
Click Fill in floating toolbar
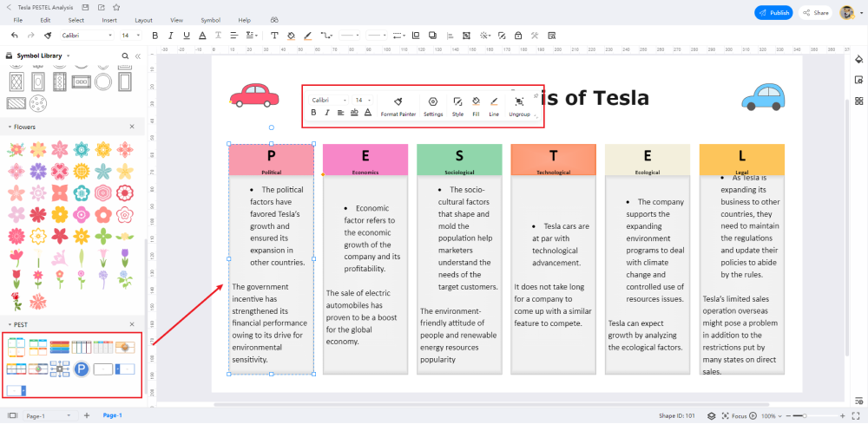(476, 106)
